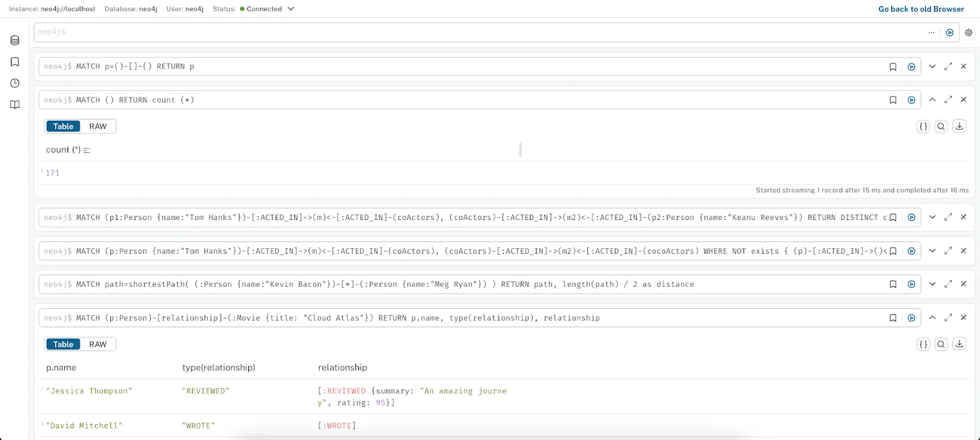Collapse the count (*) result frame
Screen dimensions: 980x440
932,99
